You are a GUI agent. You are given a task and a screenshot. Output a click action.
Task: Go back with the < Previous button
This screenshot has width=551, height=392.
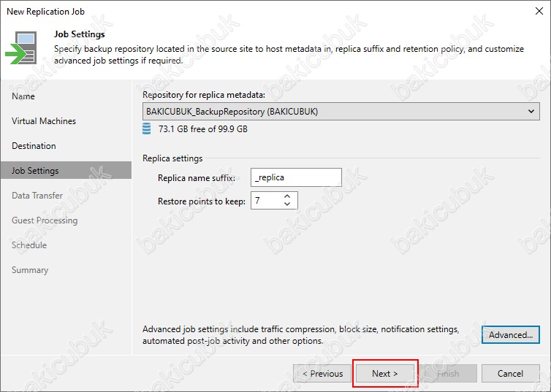[x=322, y=374]
